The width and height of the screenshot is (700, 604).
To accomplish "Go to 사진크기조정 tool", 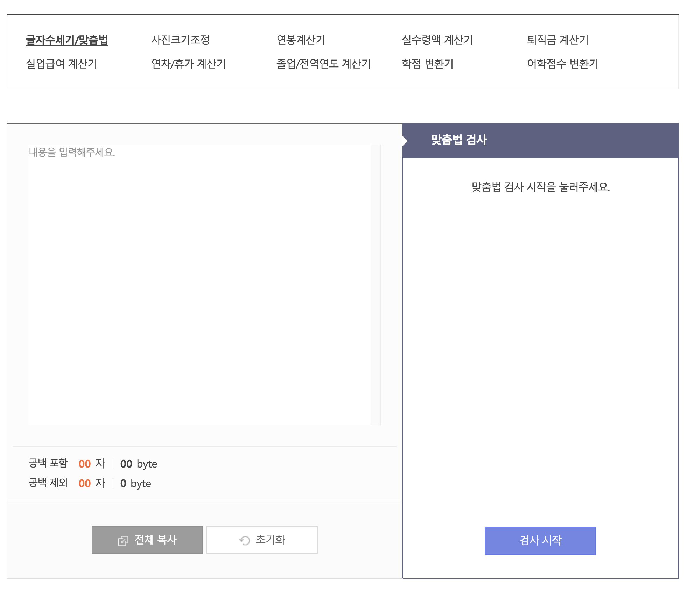I will [180, 40].
